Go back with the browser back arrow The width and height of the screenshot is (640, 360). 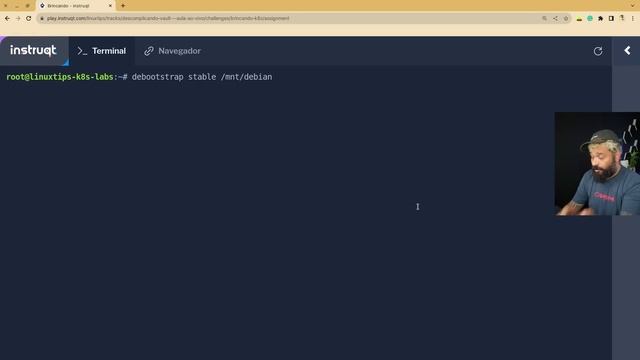pos(7,18)
